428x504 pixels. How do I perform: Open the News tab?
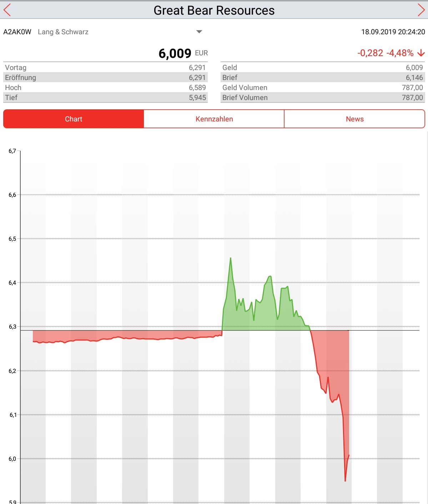(354, 119)
